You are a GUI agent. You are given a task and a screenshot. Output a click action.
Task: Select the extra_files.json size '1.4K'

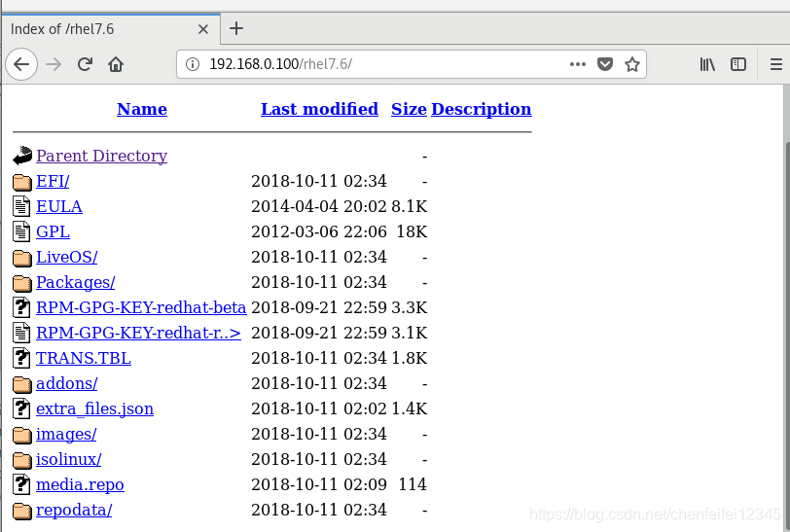409,408
